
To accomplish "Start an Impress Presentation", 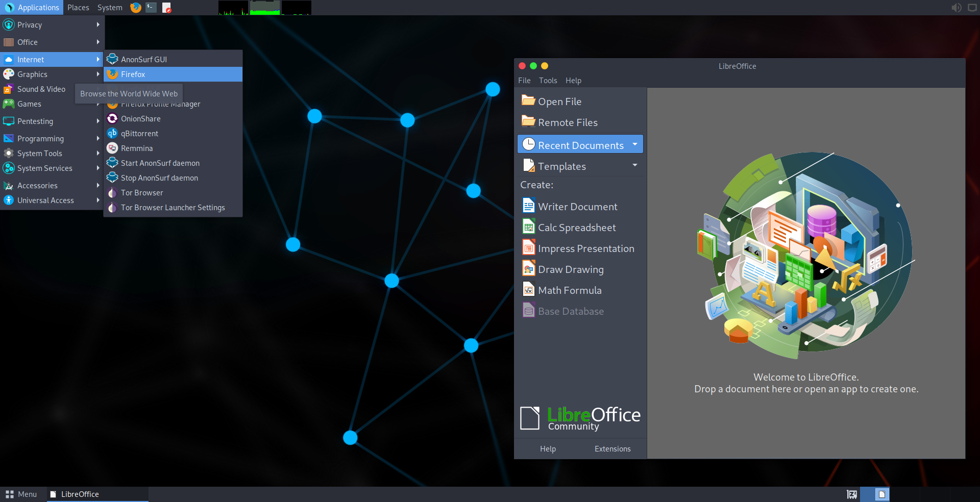I will 586,248.
